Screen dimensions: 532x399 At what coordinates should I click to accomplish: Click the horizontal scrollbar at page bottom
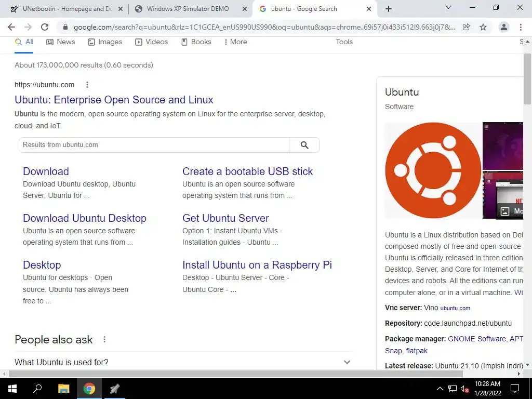(x=236, y=374)
